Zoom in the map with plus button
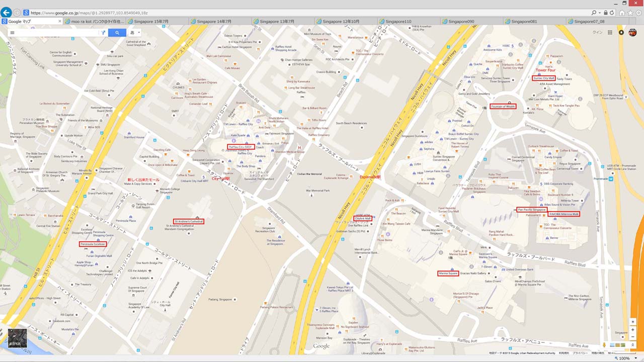 (632, 330)
